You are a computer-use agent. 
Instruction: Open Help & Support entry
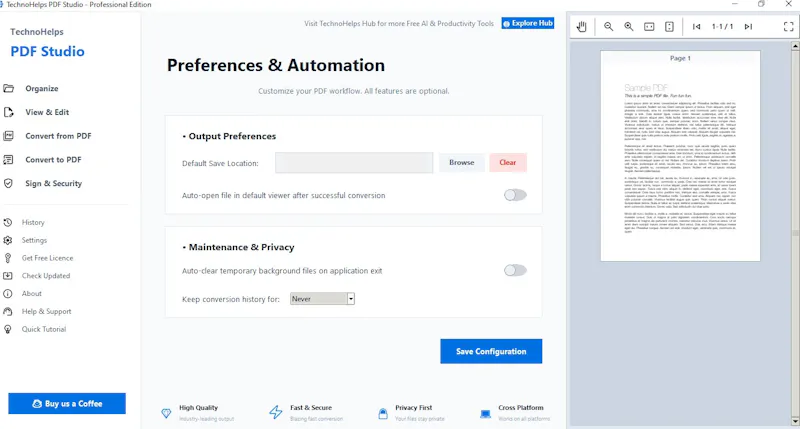(x=46, y=311)
